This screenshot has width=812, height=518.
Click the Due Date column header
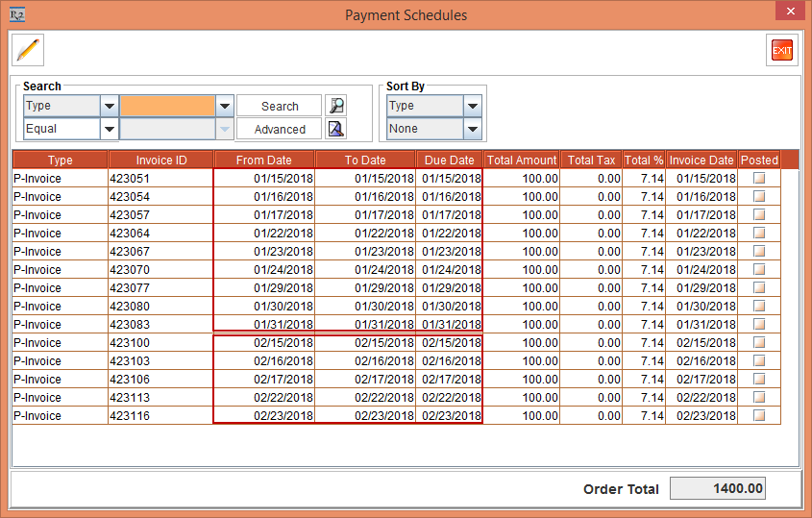[x=449, y=160]
